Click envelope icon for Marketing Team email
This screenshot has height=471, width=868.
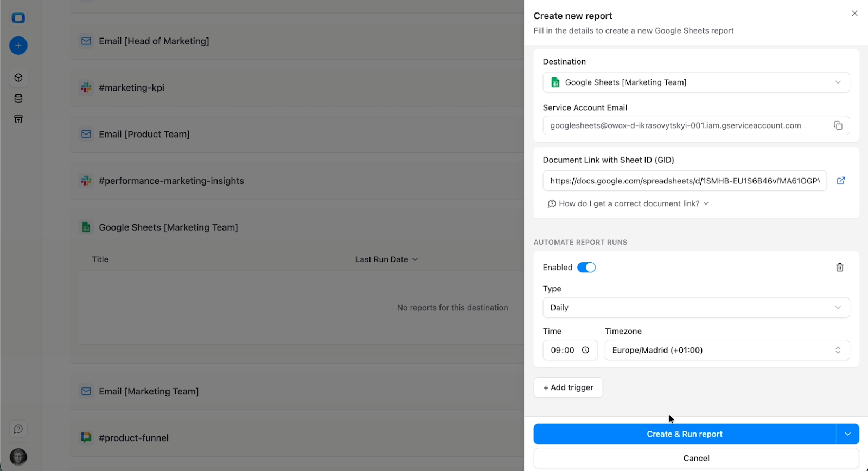(86, 391)
